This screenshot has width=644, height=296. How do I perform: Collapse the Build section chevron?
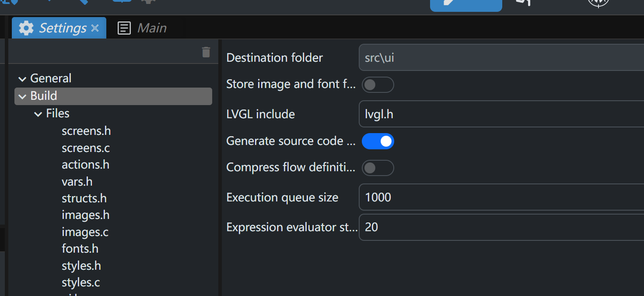point(22,97)
